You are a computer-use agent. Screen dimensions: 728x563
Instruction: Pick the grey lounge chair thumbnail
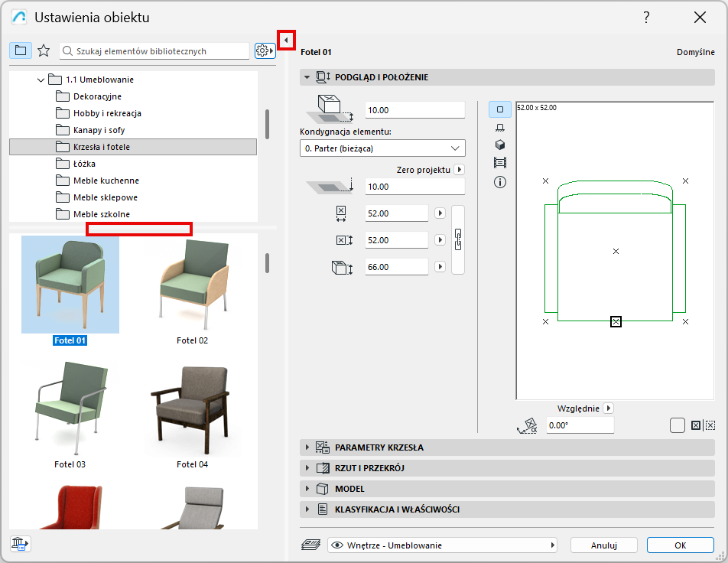pos(192,506)
